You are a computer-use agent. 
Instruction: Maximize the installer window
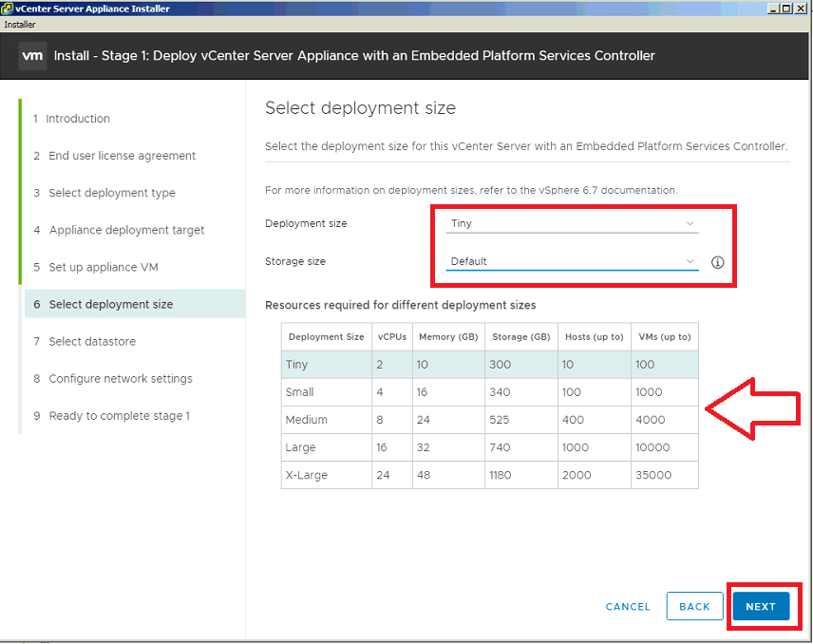(x=786, y=9)
